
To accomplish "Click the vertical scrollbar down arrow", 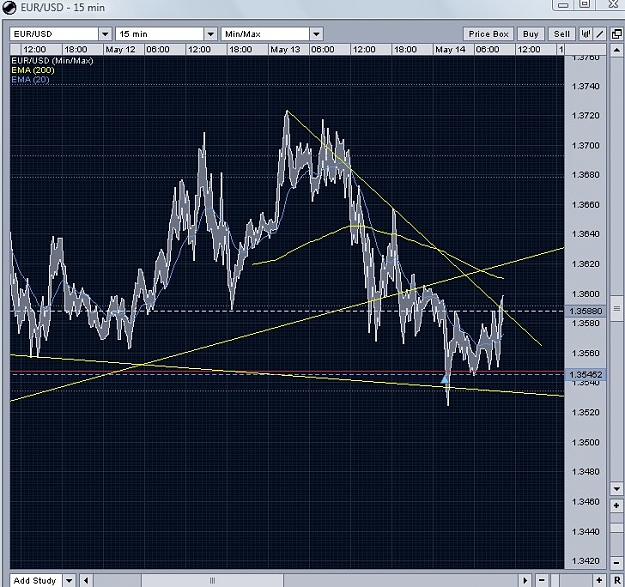I will (x=616, y=489).
